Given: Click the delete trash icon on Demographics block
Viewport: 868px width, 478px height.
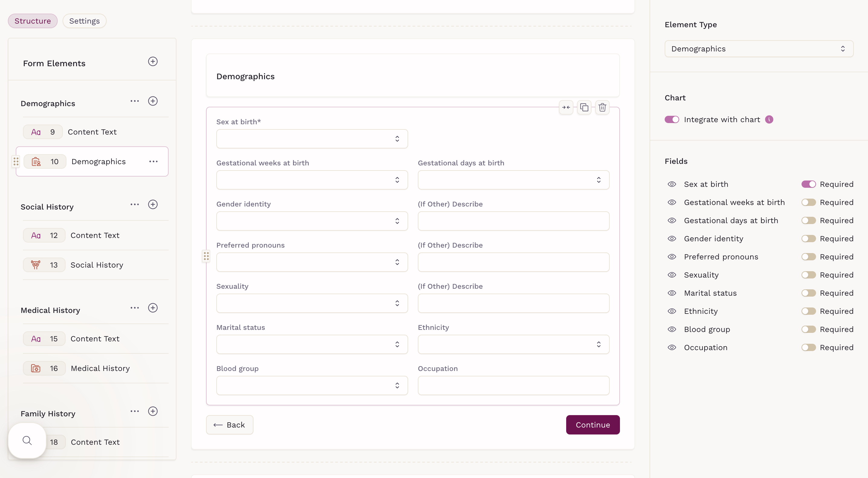Looking at the screenshot, I should (x=602, y=108).
